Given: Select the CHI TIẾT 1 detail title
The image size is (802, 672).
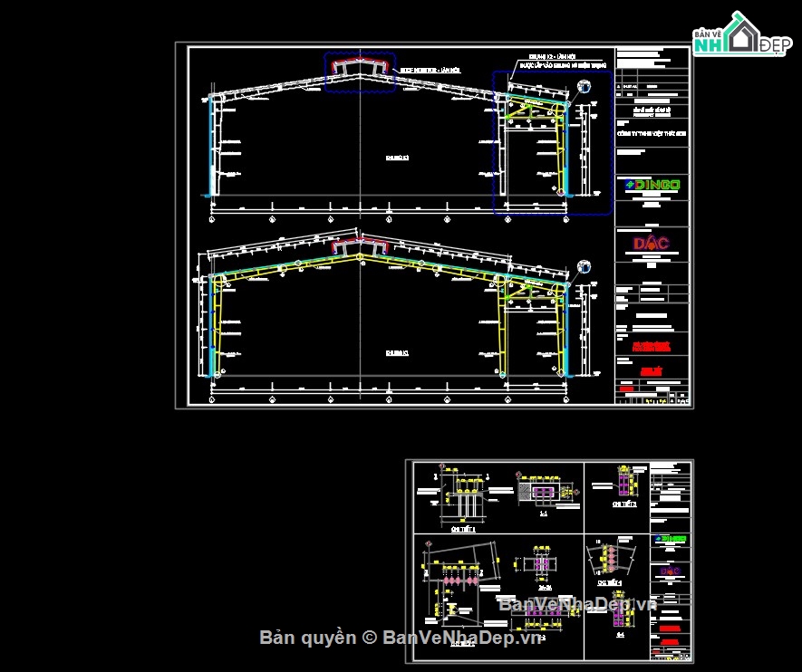Looking at the screenshot, I should (463, 530).
